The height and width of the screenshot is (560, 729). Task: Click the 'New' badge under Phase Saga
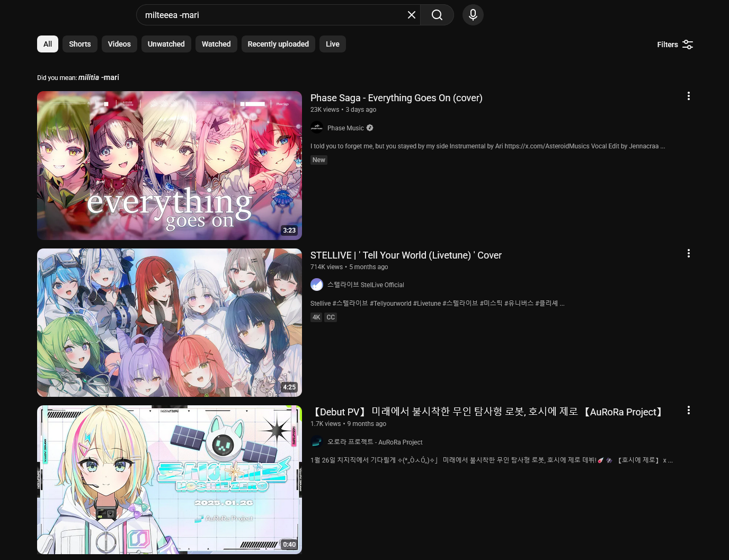[x=319, y=160]
